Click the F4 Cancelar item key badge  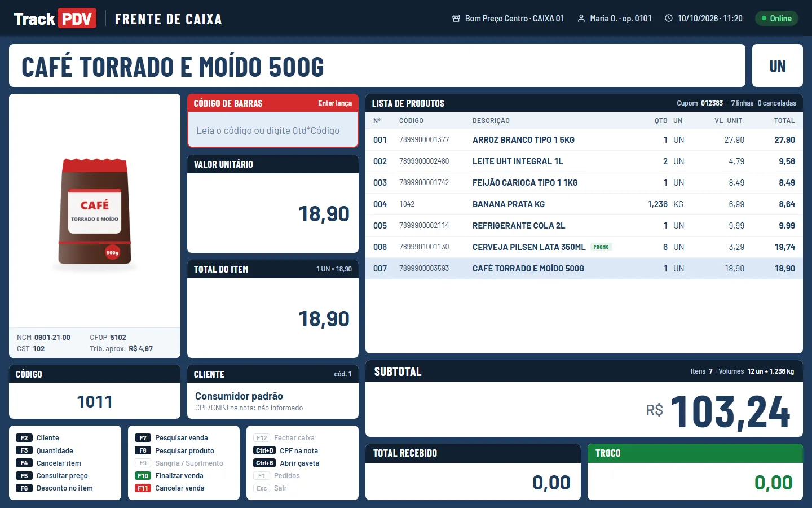coord(24,463)
